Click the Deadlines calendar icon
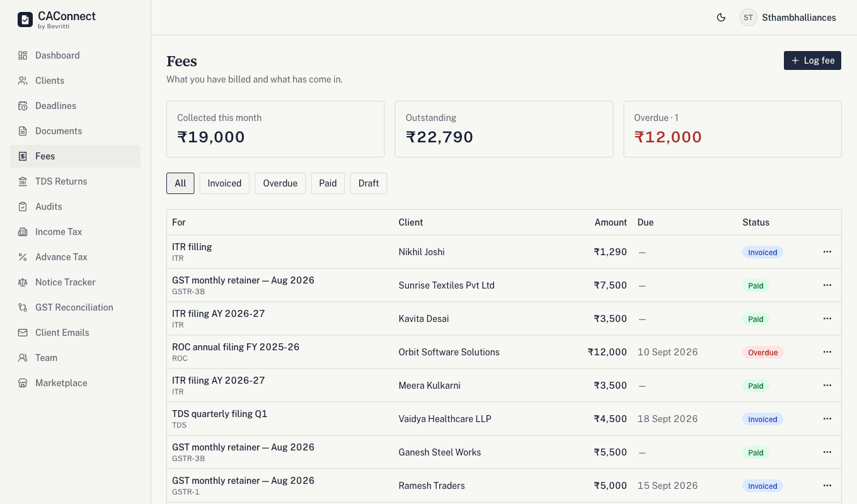 point(23,106)
